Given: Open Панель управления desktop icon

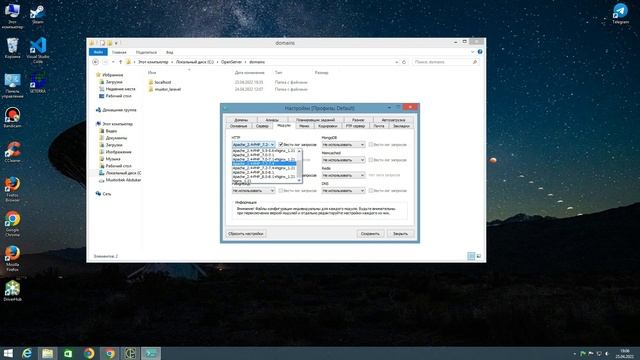Looking at the screenshot, I should click(x=13, y=86).
